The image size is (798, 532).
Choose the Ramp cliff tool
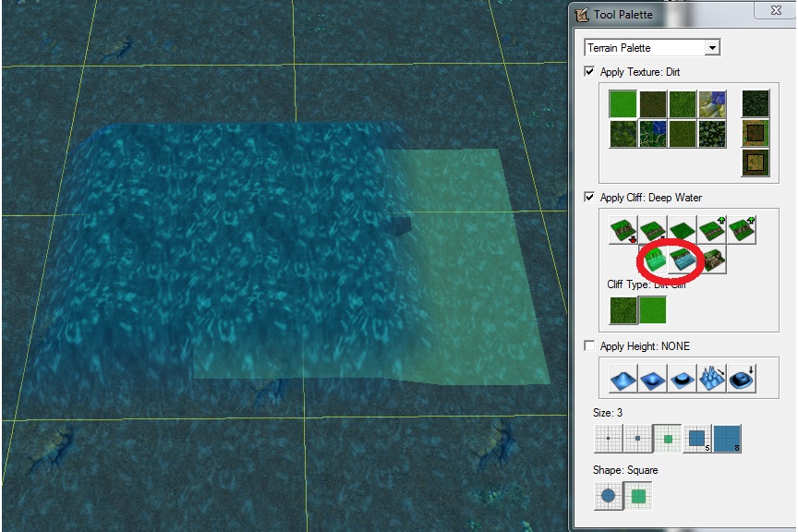click(712, 260)
